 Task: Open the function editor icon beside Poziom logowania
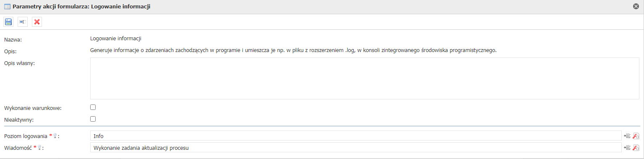click(636, 136)
